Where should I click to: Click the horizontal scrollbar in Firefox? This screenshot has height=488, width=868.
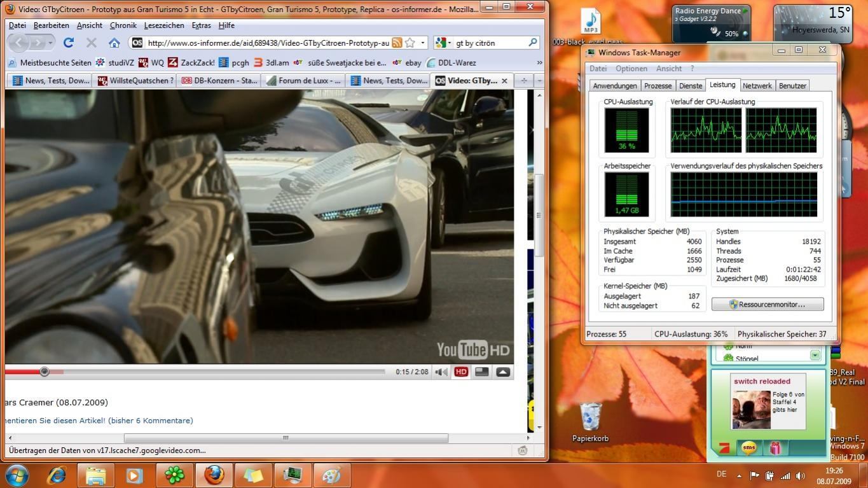tap(286, 438)
